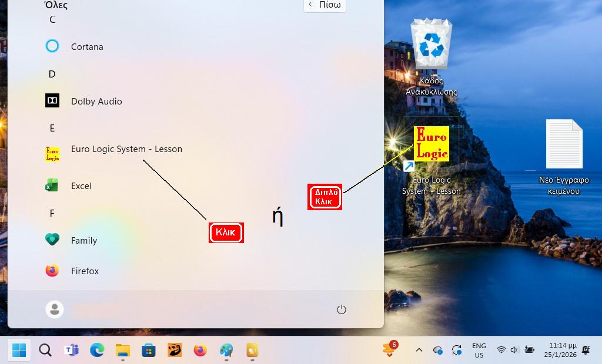Click letter E header to jump alphabetically
Image resolution: width=602 pixels, height=364 pixels.
52,128
